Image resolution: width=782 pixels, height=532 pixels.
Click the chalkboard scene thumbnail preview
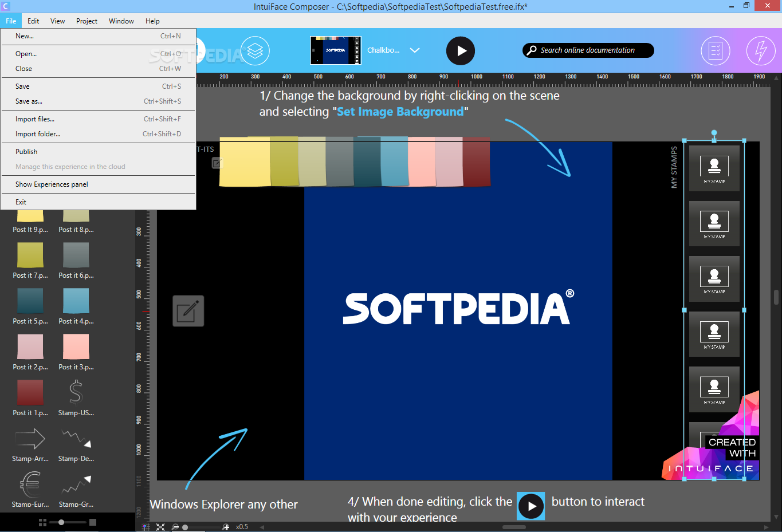click(x=335, y=50)
